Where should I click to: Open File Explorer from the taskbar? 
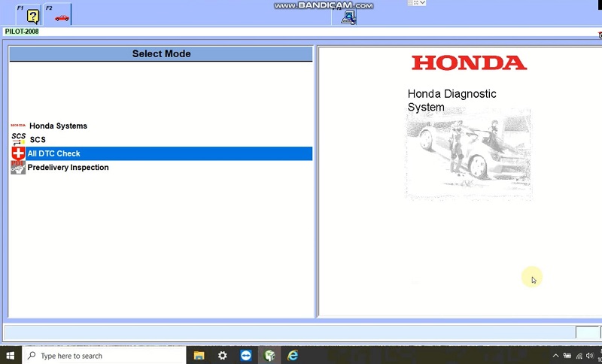pyautogui.click(x=199, y=356)
